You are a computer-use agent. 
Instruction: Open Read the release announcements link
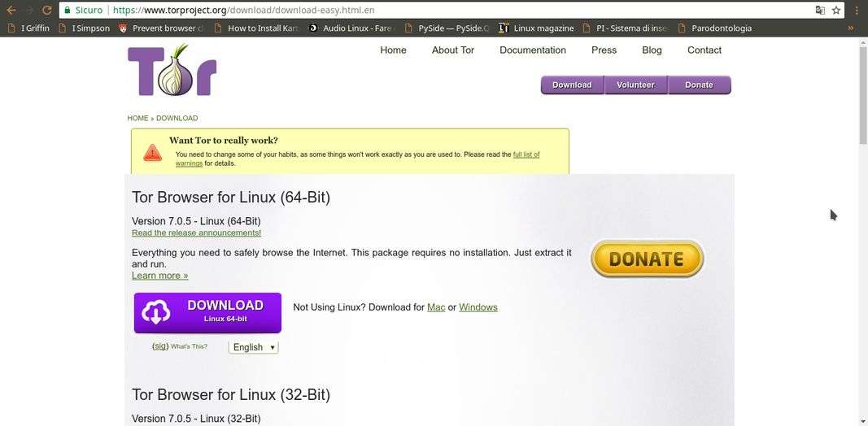197,233
